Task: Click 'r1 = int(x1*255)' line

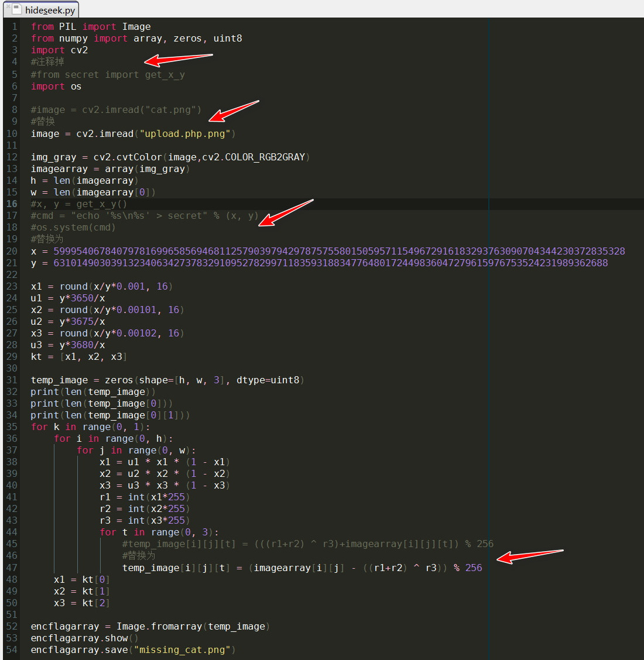Action: pyautogui.click(x=145, y=497)
